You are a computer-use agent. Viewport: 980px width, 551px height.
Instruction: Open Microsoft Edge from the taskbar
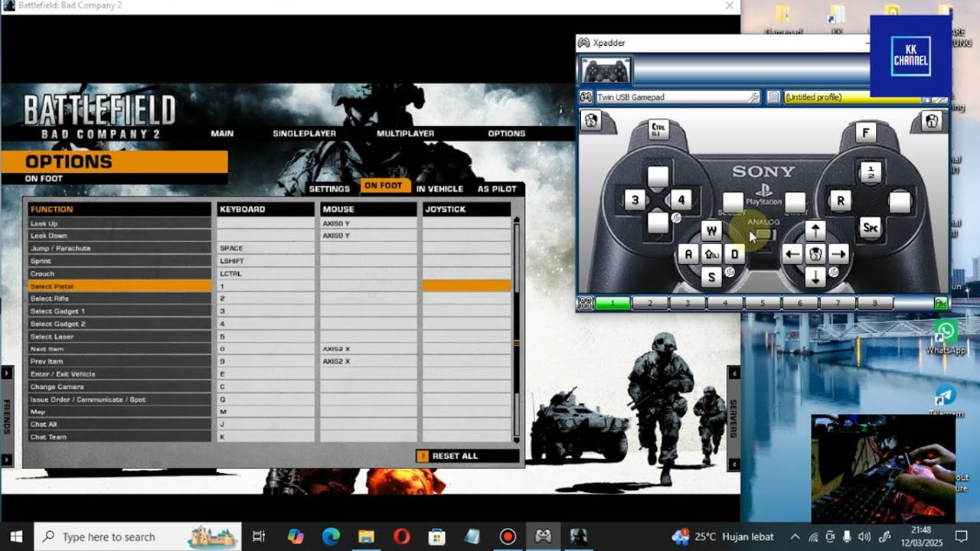pos(331,536)
